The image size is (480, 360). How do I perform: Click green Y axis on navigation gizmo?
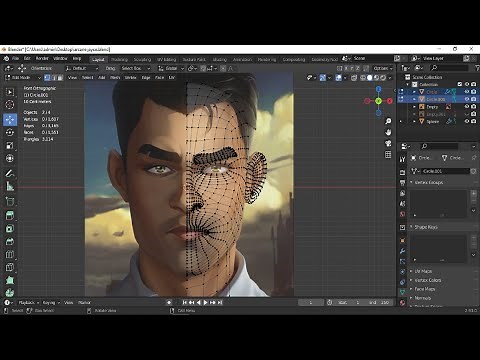(378, 101)
